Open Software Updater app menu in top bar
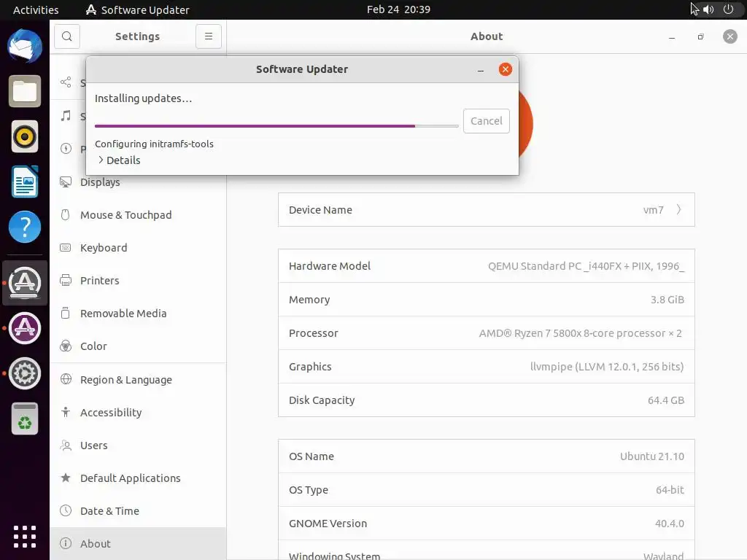The image size is (747, 560). point(138,9)
